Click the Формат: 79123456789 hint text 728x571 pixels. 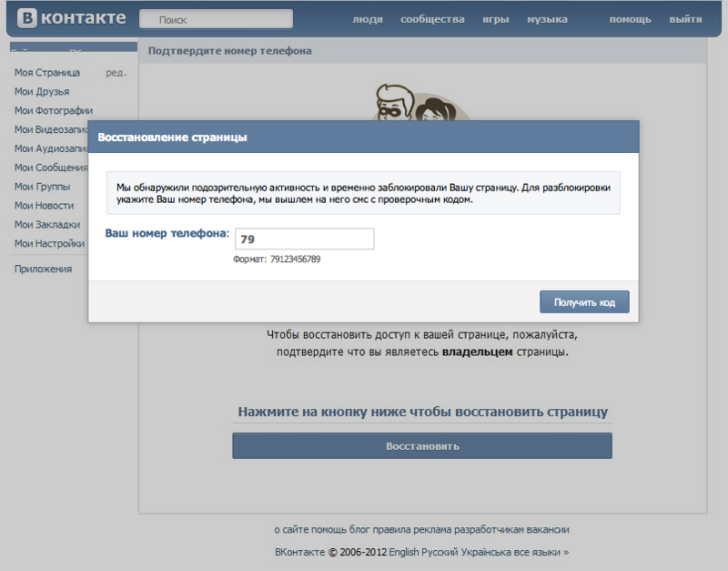(277, 260)
